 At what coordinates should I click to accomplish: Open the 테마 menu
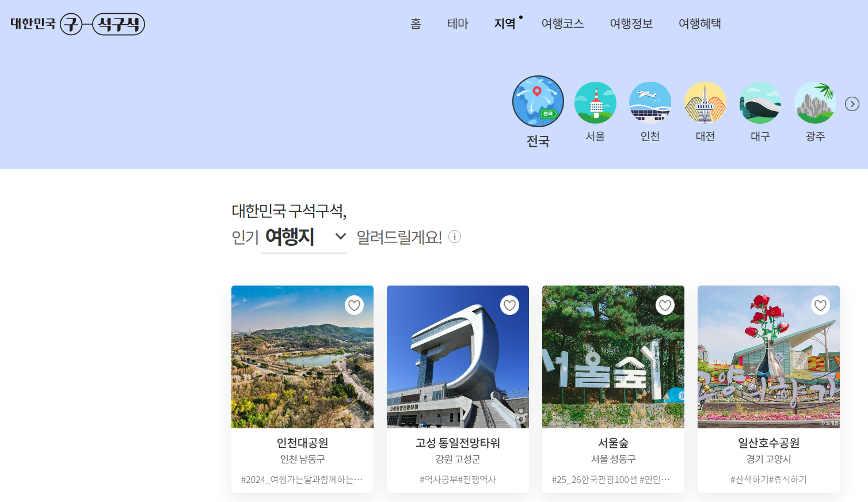458,24
